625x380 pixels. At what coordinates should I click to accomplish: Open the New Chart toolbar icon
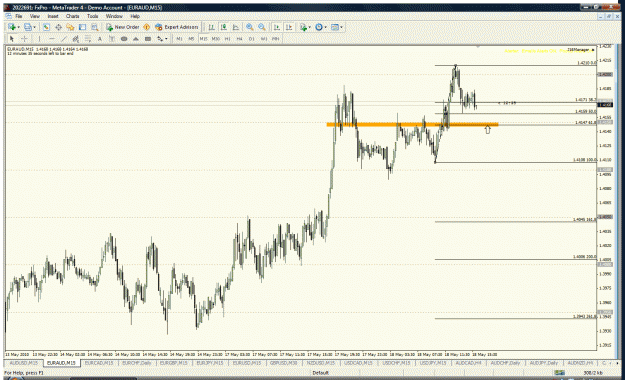pos(12,27)
